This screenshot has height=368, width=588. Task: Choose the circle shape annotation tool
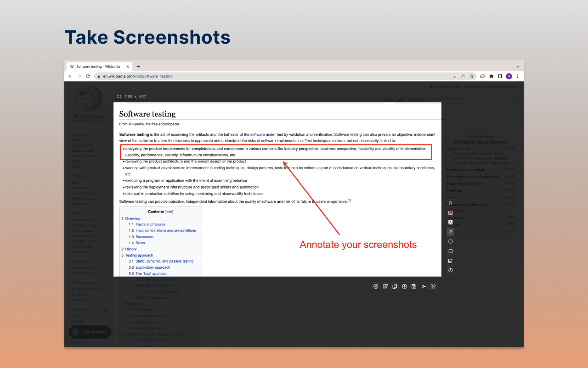click(x=450, y=241)
